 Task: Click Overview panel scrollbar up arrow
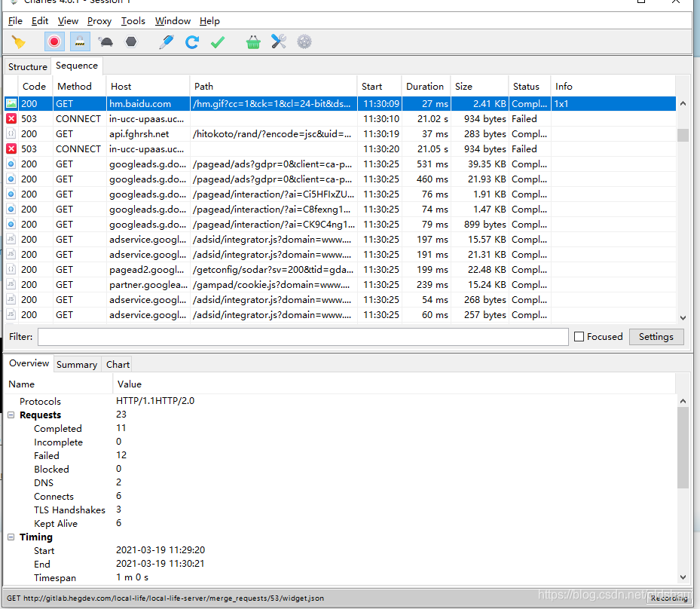coord(683,401)
